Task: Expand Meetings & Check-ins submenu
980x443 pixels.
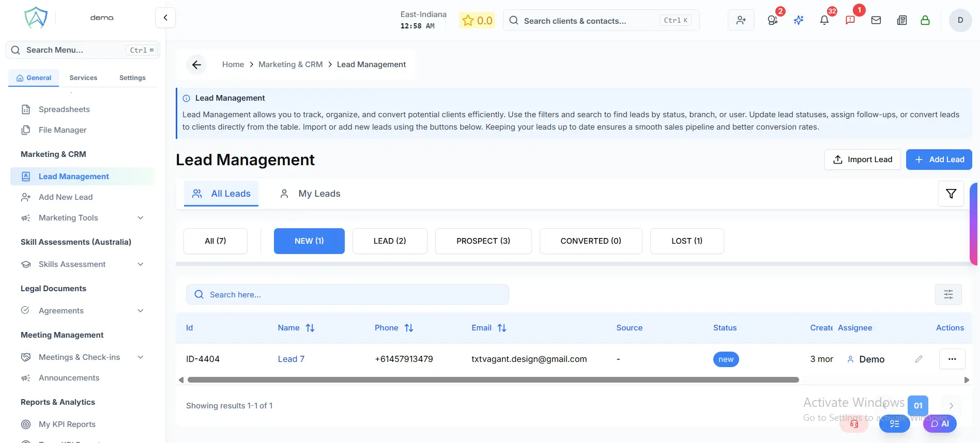Action: [x=140, y=357]
